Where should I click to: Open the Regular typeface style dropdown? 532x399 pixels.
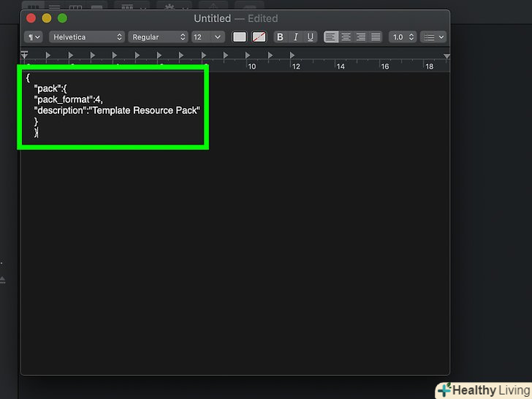(158, 37)
